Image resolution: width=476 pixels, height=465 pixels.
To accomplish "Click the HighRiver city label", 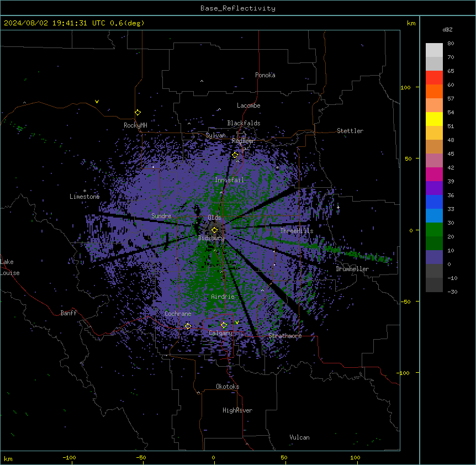I will tap(237, 410).
